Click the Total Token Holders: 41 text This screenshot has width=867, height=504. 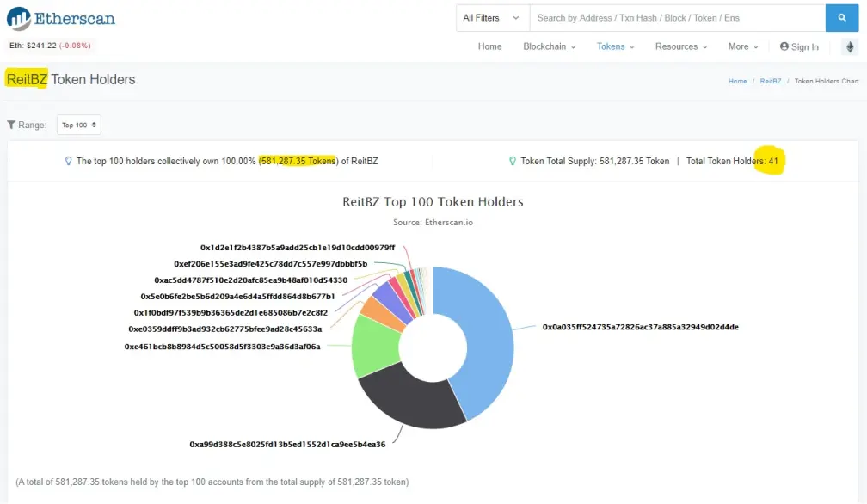click(x=732, y=161)
